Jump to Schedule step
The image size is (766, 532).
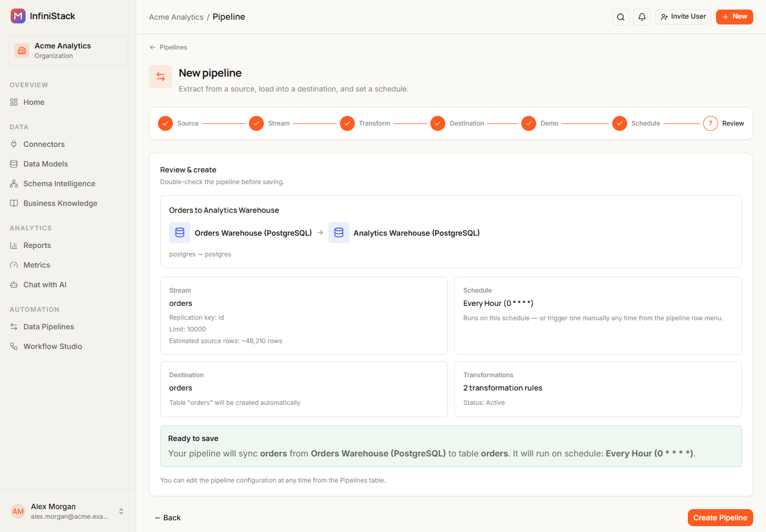pos(636,123)
